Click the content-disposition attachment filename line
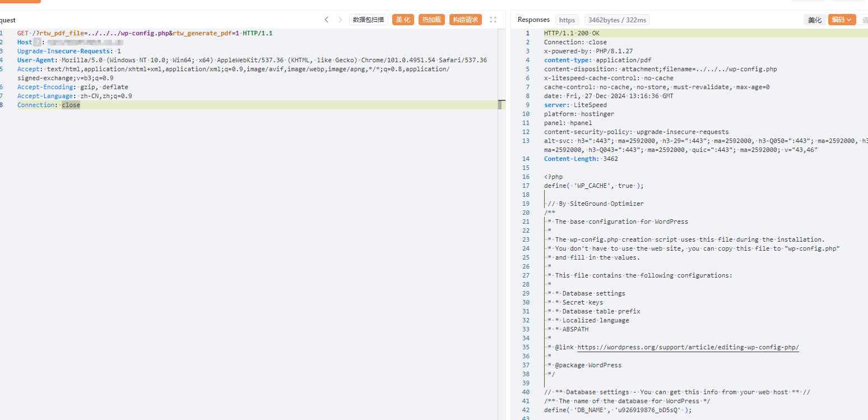The height and width of the screenshot is (420, 868). coord(660,69)
